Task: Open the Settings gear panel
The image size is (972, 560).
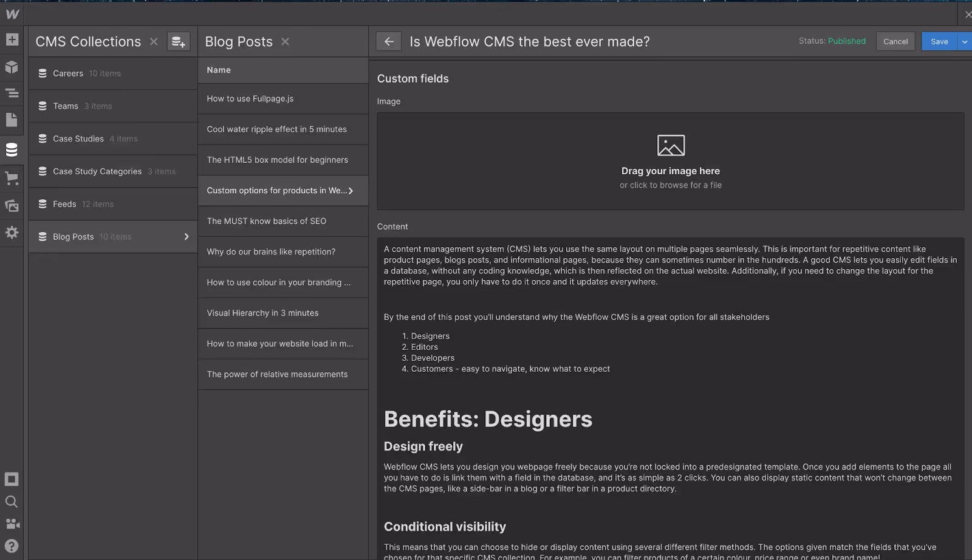Action: coord(12,232)
